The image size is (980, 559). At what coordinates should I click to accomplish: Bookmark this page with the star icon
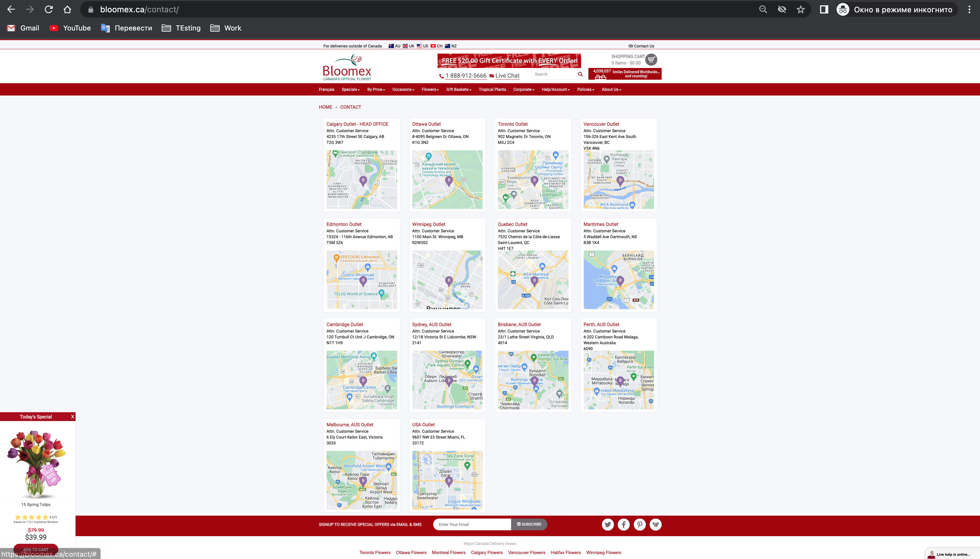point(800,10)
